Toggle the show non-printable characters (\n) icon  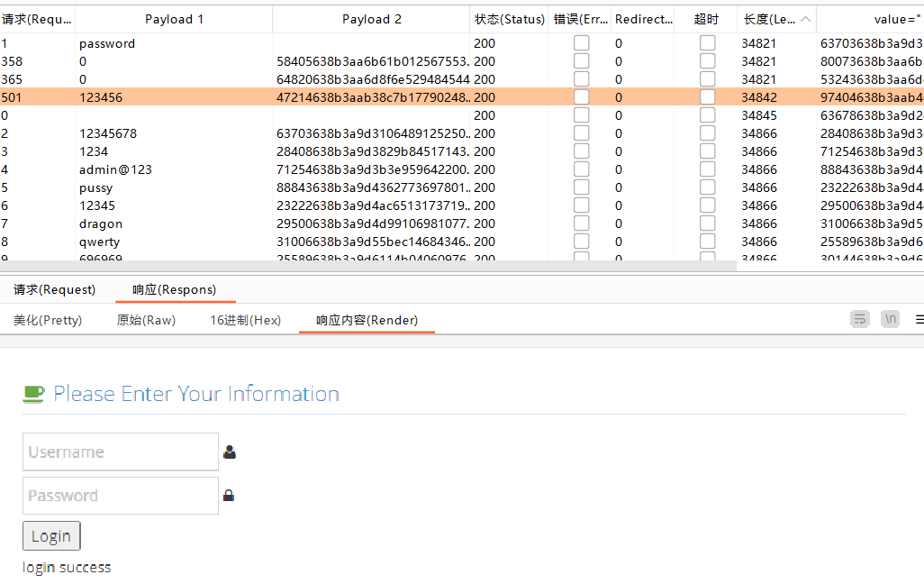[890, 319]
